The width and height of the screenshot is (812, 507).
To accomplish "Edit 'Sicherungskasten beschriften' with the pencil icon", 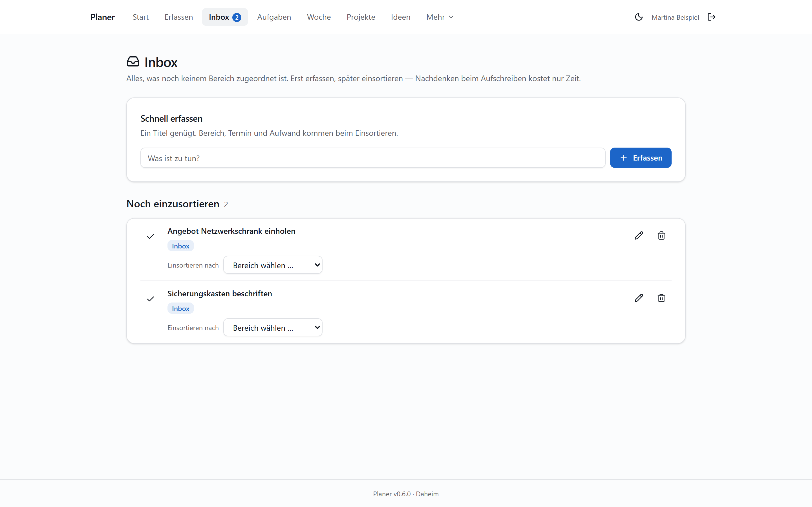I will (x=639, y=298).
